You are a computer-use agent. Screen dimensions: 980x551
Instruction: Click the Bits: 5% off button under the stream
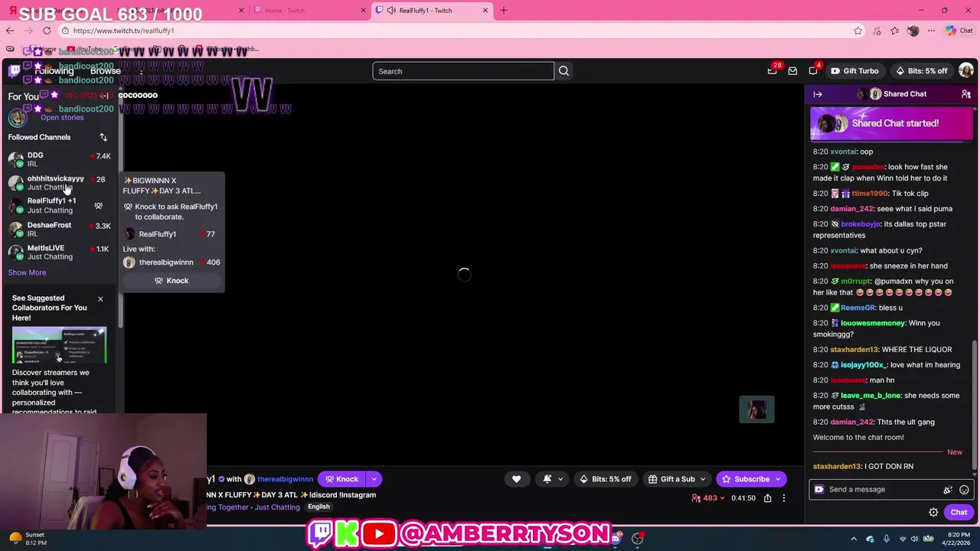[x=605, y=479]
